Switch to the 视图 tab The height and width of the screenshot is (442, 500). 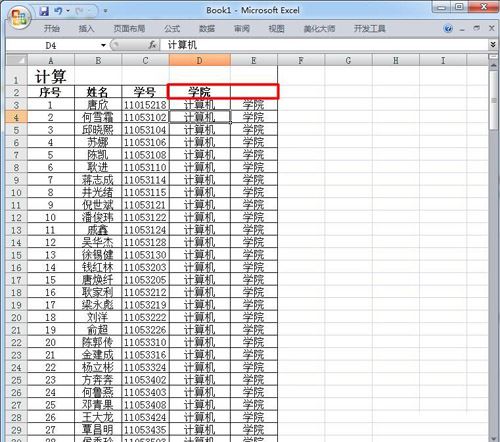click(276, 29)
